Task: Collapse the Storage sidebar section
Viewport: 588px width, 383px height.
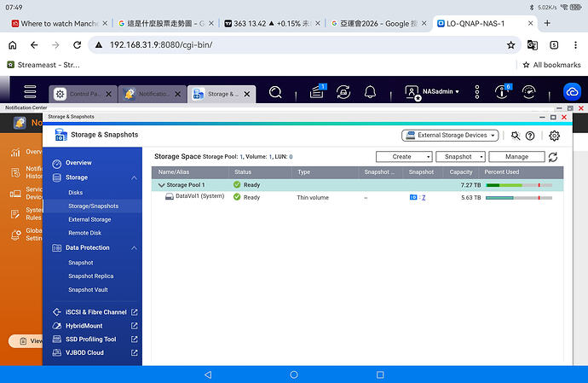Action: (x=134, y=177)
